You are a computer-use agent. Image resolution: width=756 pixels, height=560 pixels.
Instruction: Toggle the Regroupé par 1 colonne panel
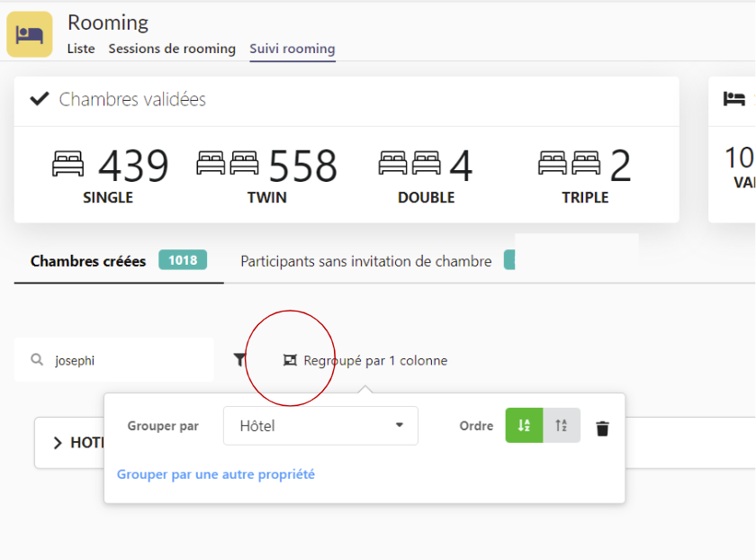365,360
